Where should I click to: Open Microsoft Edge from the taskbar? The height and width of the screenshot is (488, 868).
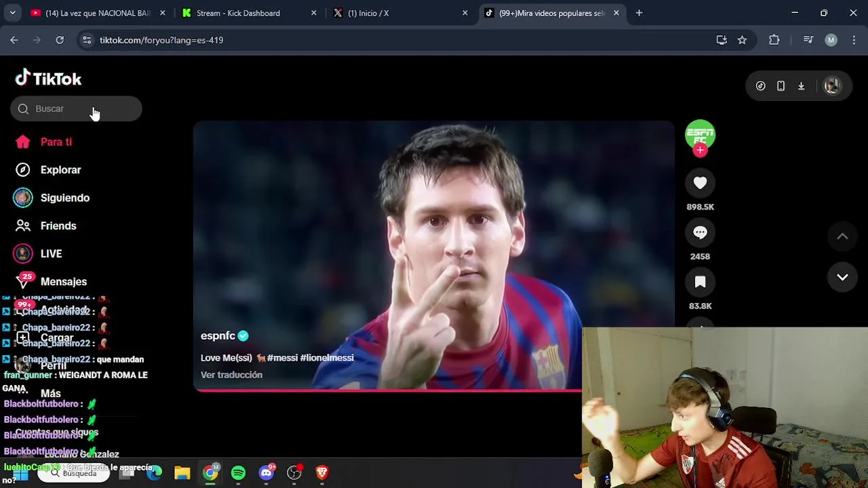[155, 472]
